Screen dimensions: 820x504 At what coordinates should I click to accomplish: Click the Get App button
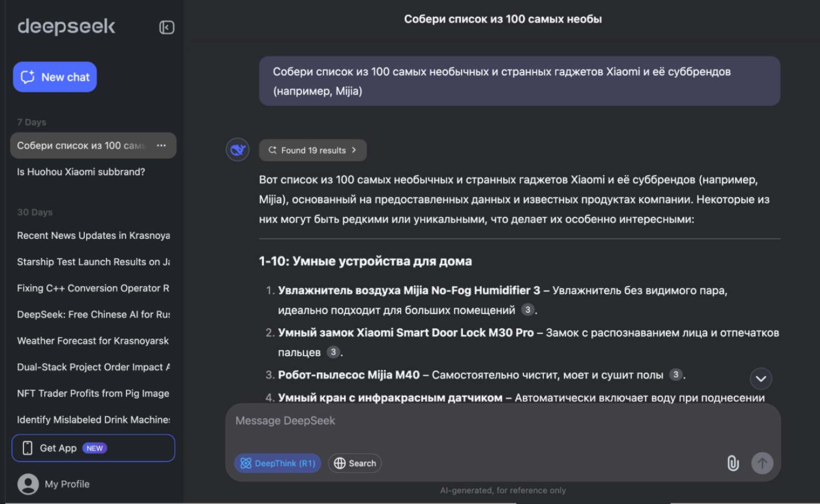coord(93,448)
